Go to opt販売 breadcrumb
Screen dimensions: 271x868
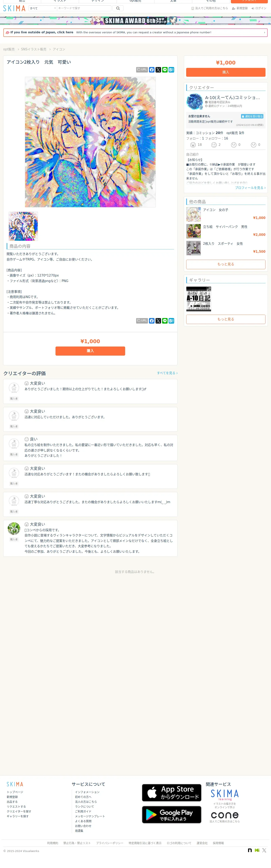[9, 49]
